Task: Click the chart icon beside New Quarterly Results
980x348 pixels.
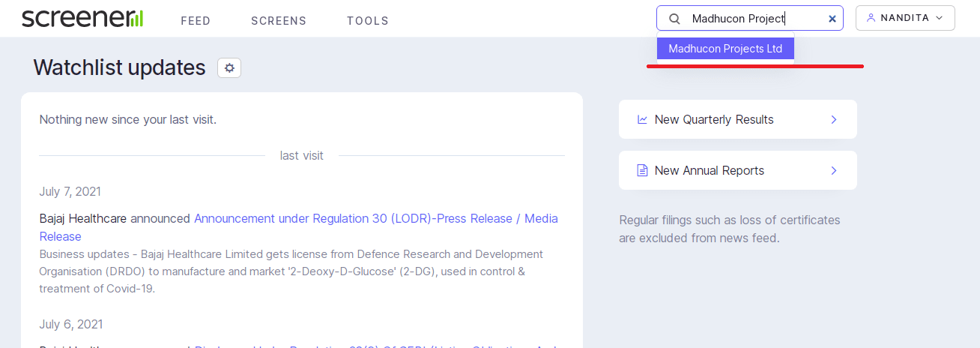Action: (x=642, y=119)
